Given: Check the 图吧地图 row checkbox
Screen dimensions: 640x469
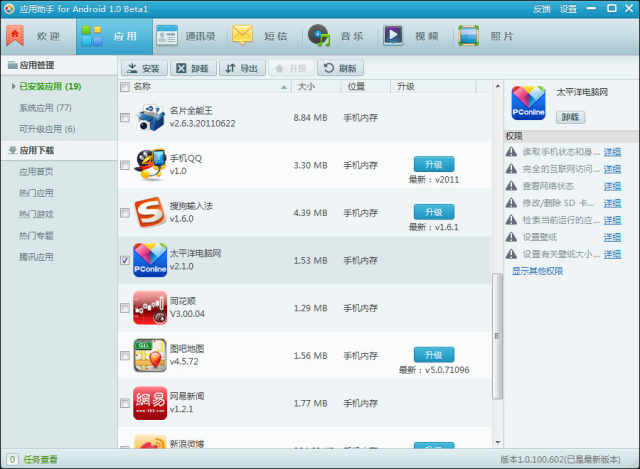Looking at the screenshot, I should (x=125, y=356).
